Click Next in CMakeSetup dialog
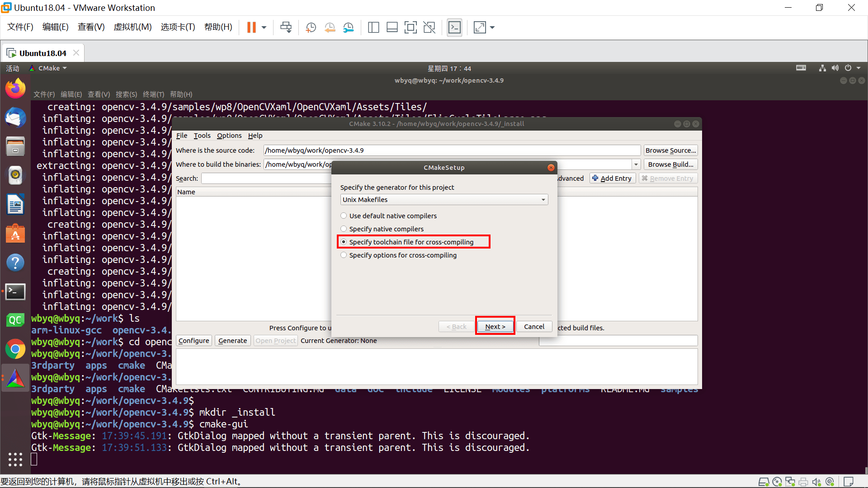The height and width of the screenshot is (488, 868). [x=495, y=327]
